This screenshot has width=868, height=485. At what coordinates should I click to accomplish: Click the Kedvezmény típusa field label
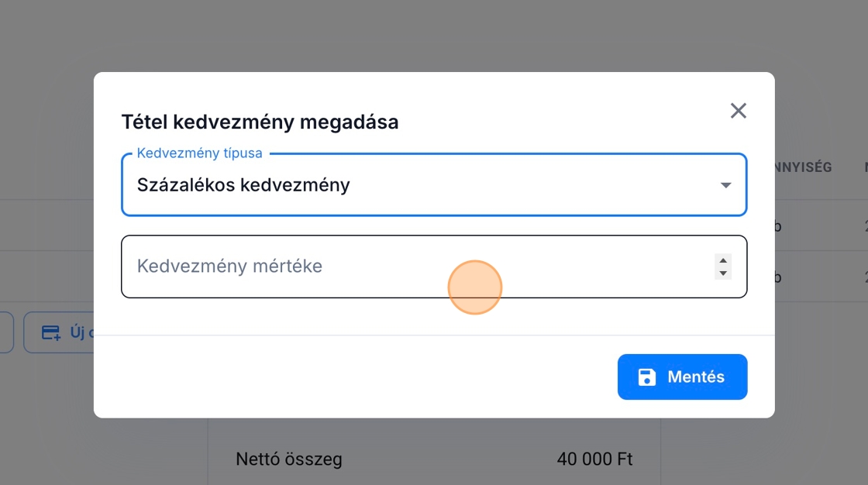(x=199, y=153)
